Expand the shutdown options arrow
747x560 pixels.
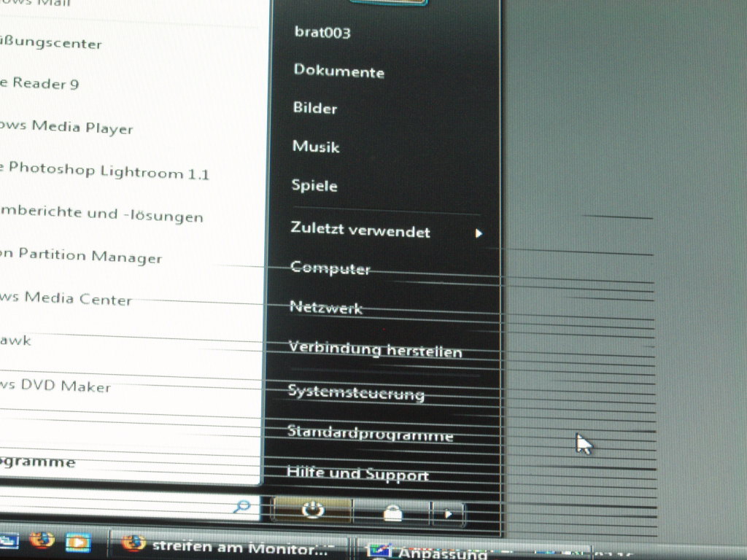click(x=447, y=514)
